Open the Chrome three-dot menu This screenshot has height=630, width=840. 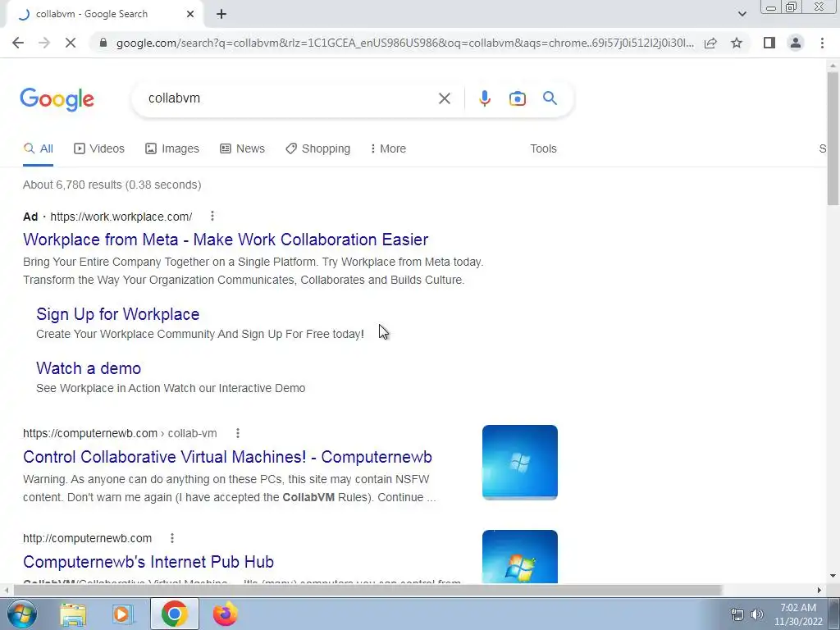(x=822, y=43)
